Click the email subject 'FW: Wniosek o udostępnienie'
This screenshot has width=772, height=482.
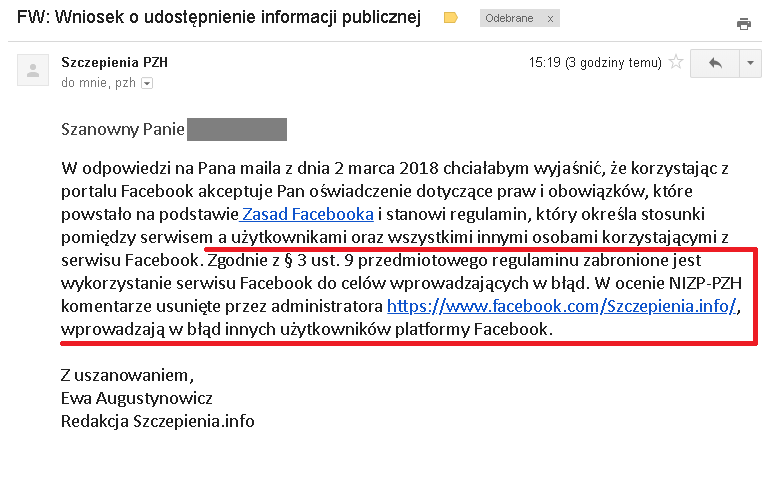pyautogui.click(x=219, y=18)
